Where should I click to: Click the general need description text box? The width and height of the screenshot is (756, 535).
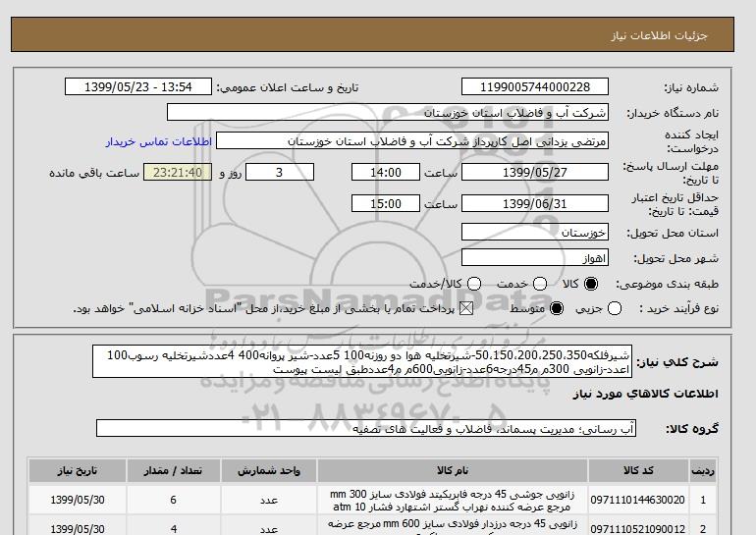click(x=362, y=361)
